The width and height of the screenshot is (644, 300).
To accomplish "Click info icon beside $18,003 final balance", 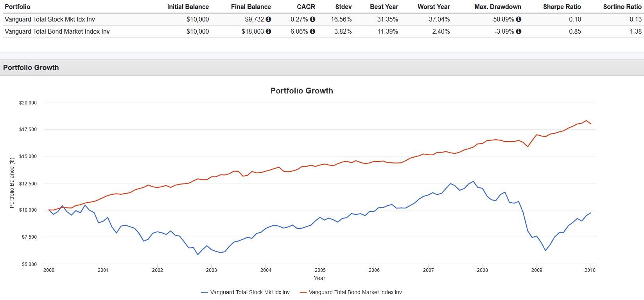I will click(268, 31).
